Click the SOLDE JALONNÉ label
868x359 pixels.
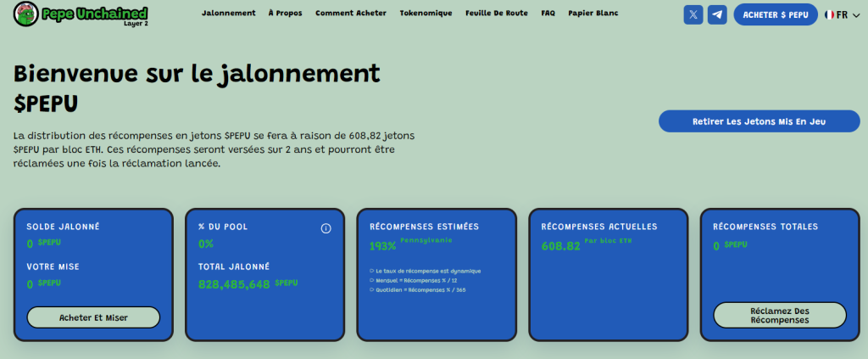63,227
